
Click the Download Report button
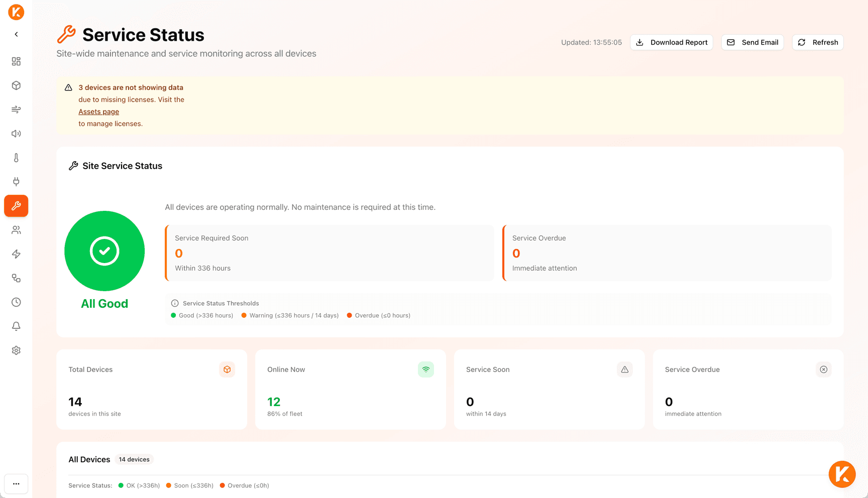coord(672,42)
